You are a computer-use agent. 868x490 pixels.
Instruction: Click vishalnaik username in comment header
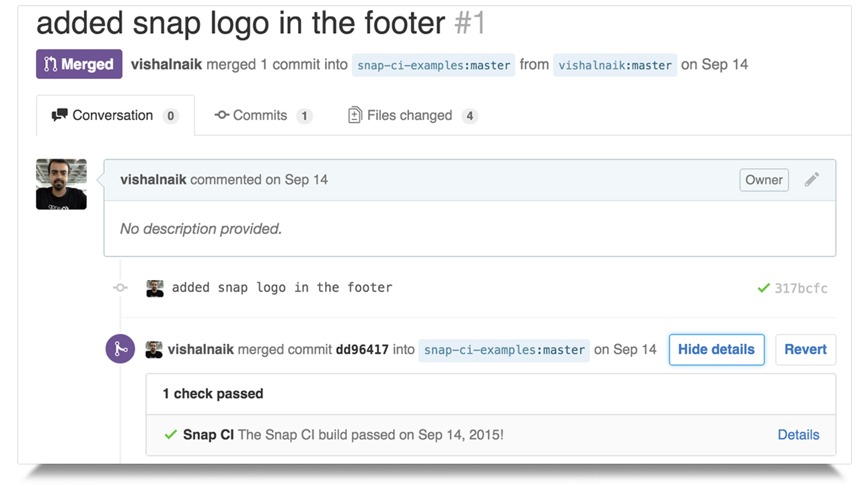pos(153,180)
